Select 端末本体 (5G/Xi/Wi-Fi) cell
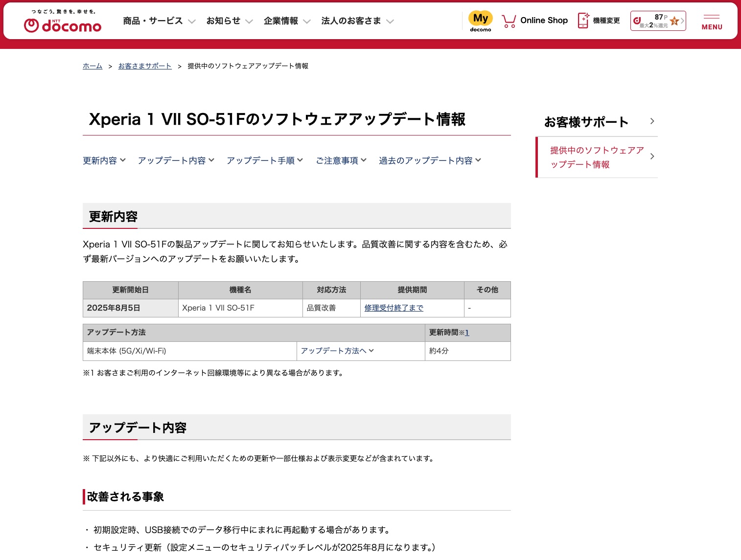This screenshot has width=741, height=560. pos(190,351)
